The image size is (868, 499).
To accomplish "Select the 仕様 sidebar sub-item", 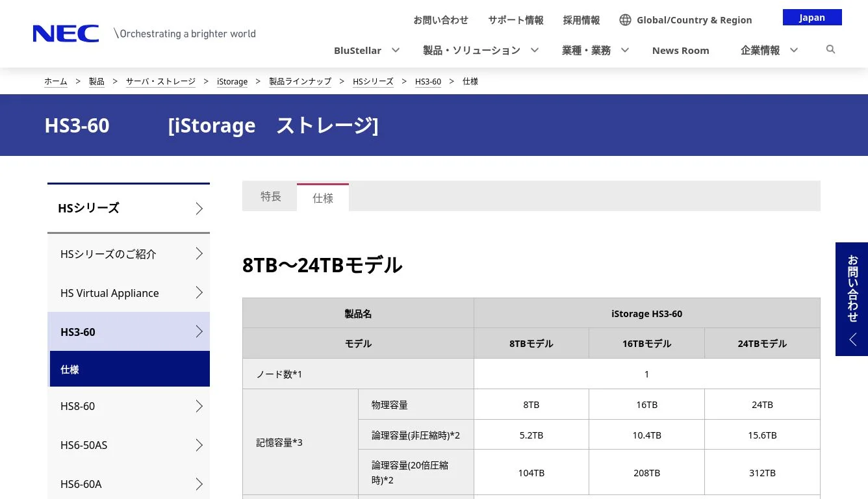I will [x=130, y=369].
